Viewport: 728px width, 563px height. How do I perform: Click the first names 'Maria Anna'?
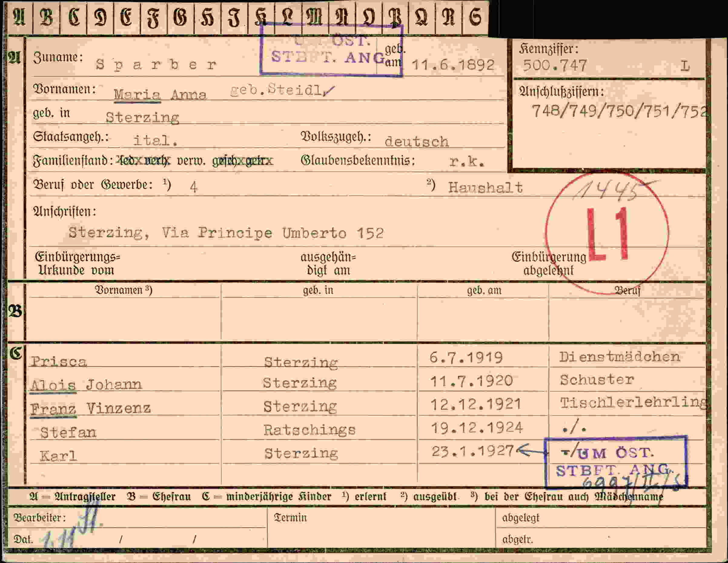click(x=160, y=95)
